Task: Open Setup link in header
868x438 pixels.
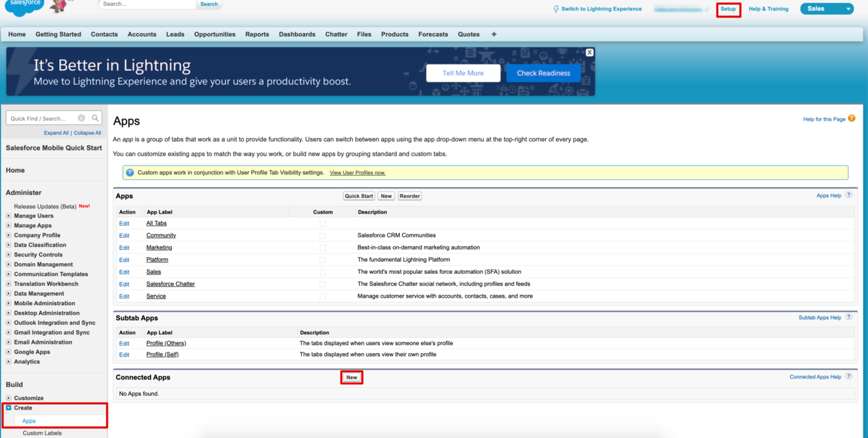Action: [728, 9]
